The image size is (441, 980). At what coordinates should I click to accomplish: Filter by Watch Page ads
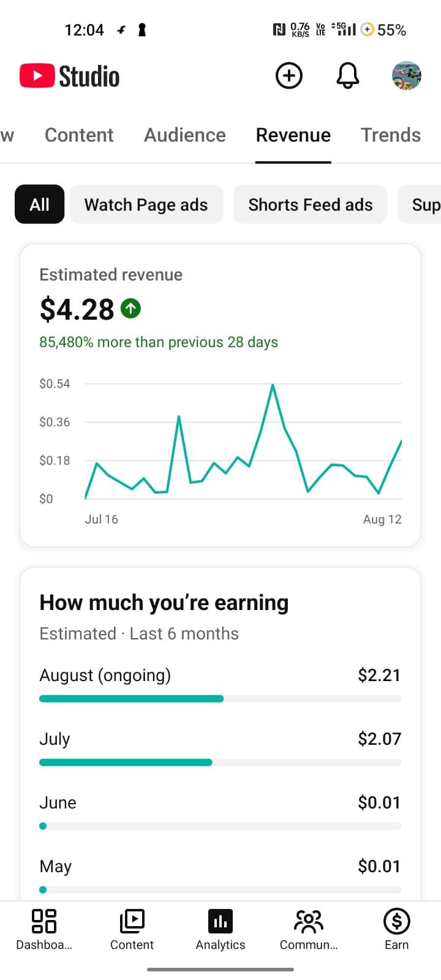tap(146, 204)
